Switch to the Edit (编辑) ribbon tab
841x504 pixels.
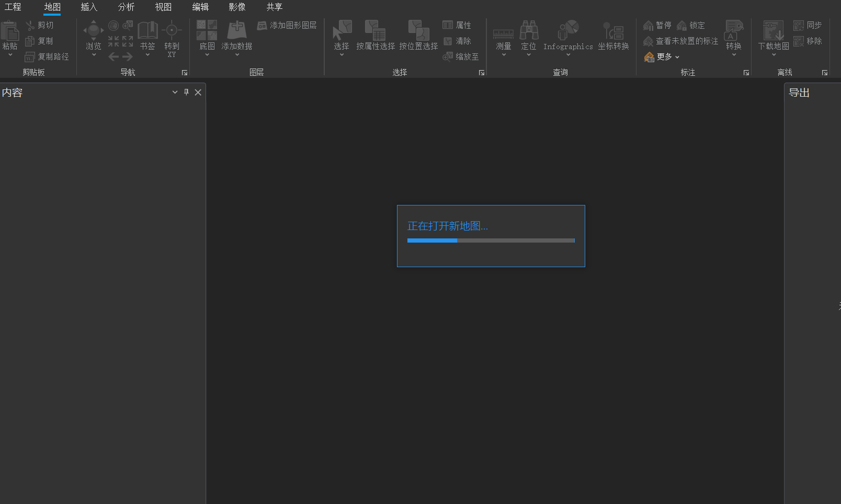(x=200, y=7)
